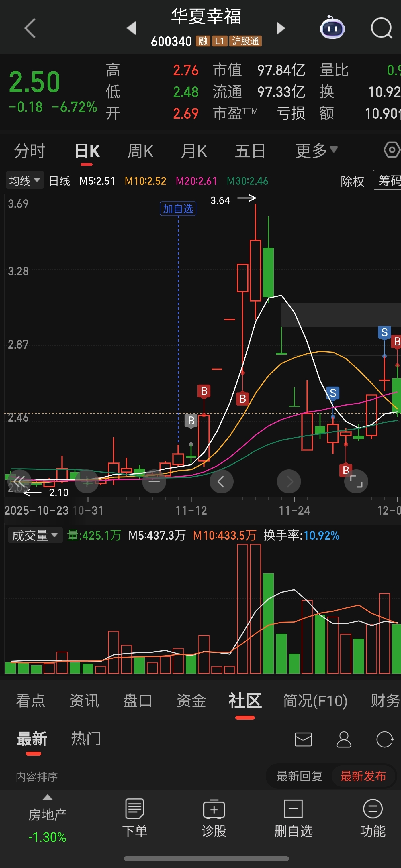Open 下单 order placement
Viewport: 401px width, 868px height.
click(x=134, y=818)
